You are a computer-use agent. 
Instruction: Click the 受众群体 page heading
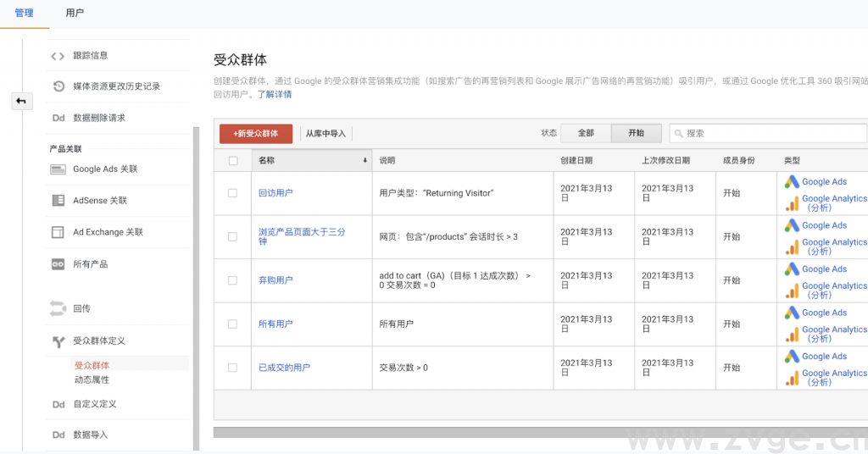[240, 60]
